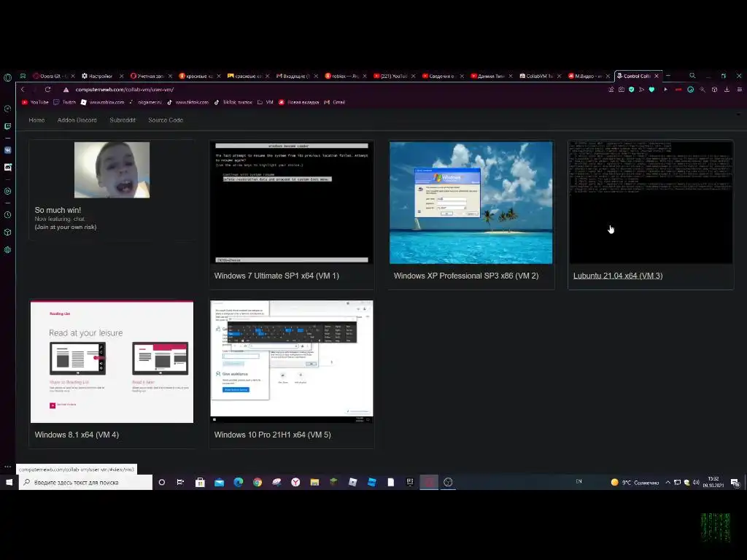Close the М.Видео tab

coord(608,76)
